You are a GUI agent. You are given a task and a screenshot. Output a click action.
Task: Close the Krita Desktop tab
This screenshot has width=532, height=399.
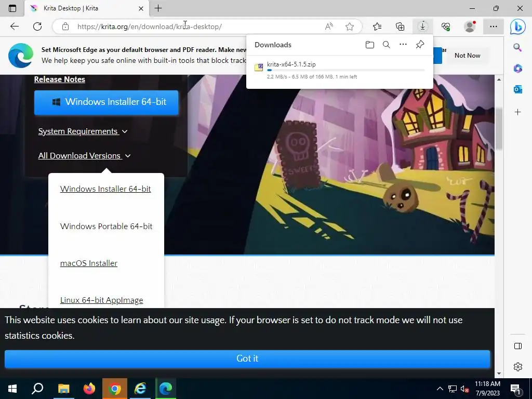141,8
